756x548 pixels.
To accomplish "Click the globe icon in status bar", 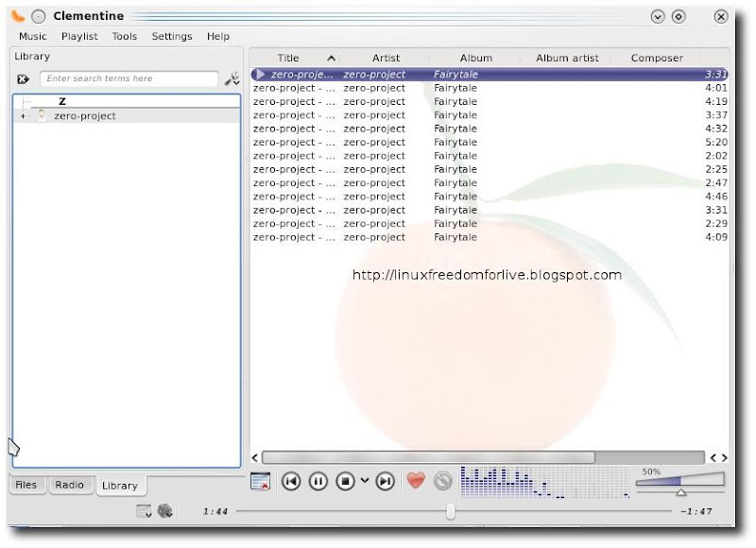I will click(164, 511).
